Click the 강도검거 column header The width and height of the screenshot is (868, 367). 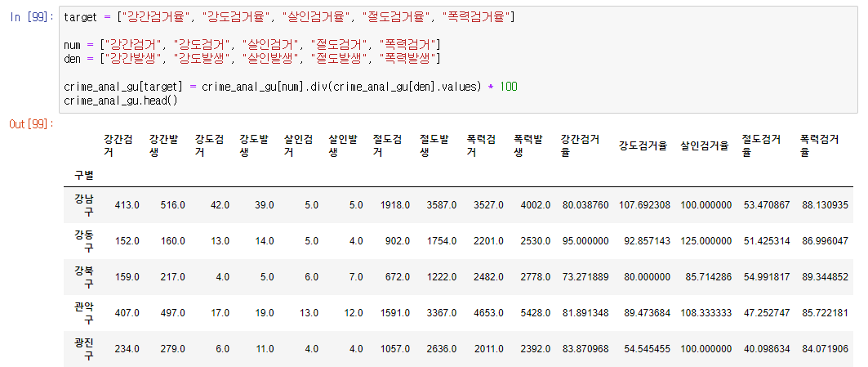[x=209, y=145]
